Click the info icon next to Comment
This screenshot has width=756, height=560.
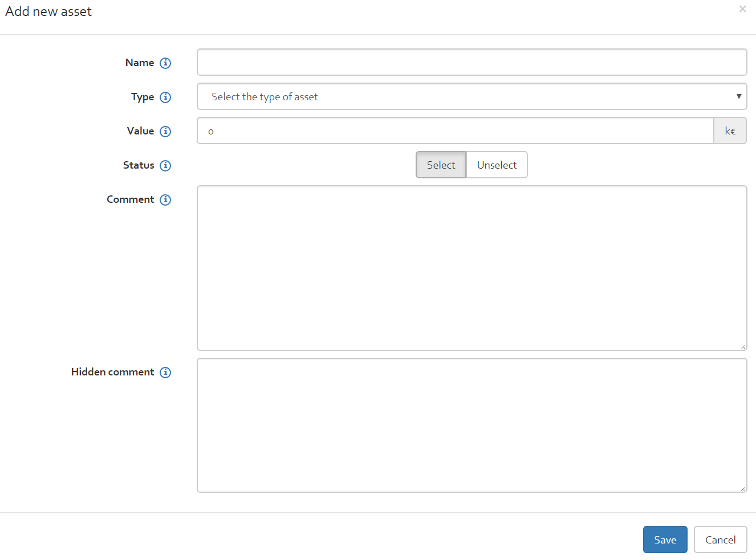[x=165, y=199]
